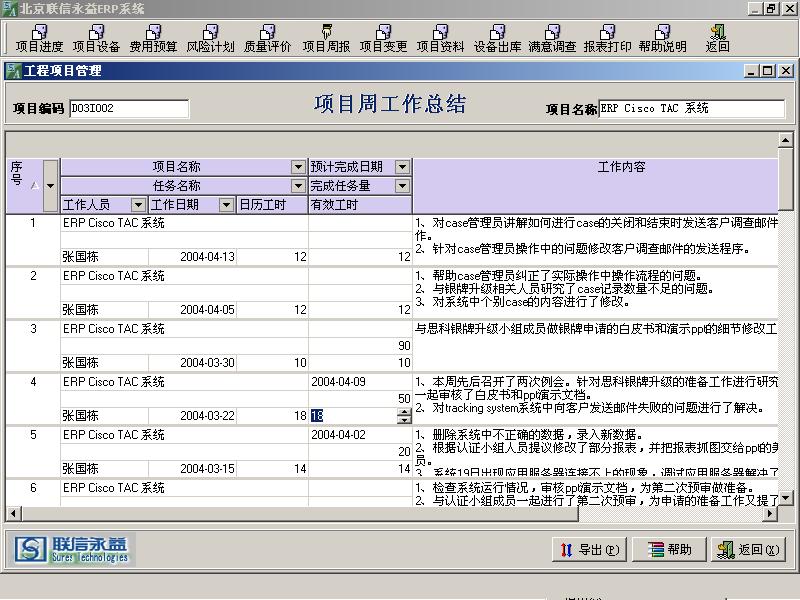Expand the 工作日期 column dropdown

click(x=226, y=205)
